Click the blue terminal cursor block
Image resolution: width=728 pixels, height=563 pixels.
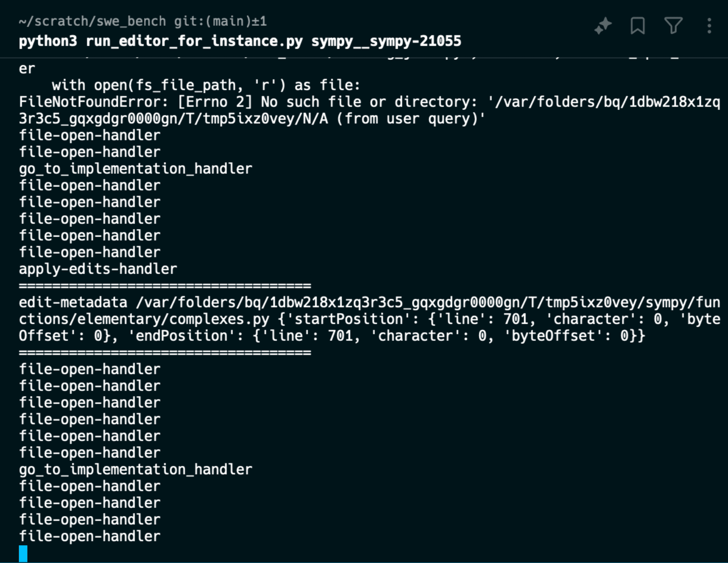[x=23, y=554]
